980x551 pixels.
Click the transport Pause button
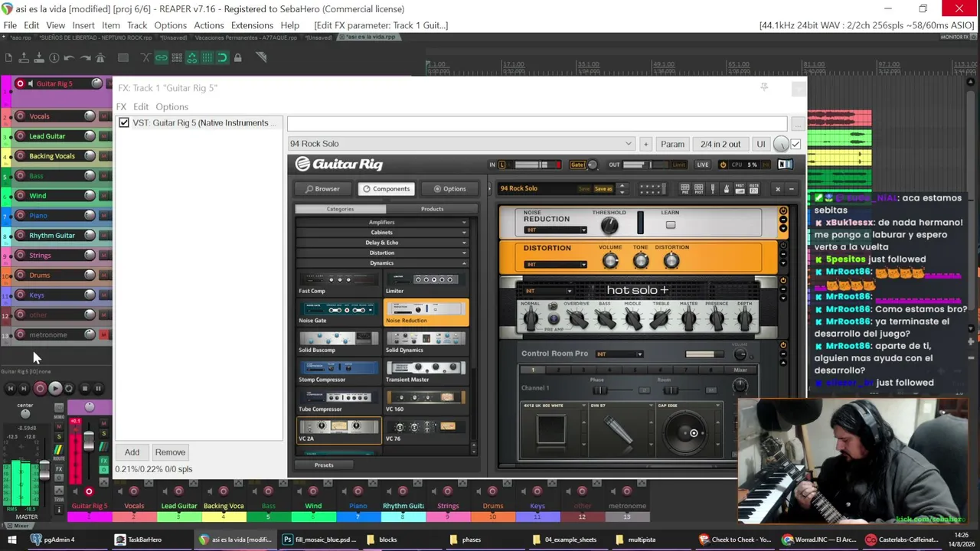pos(98,389)
